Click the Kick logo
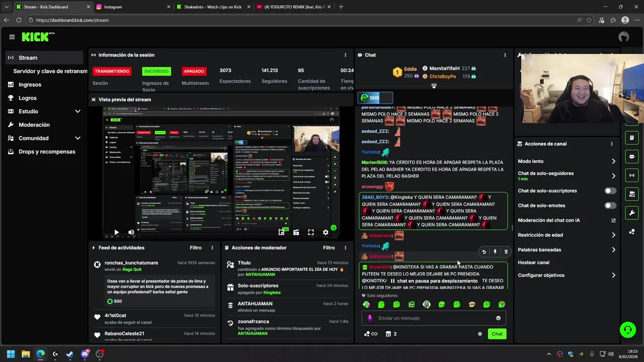Screen dimensions: 644x362 click(38, 37)
